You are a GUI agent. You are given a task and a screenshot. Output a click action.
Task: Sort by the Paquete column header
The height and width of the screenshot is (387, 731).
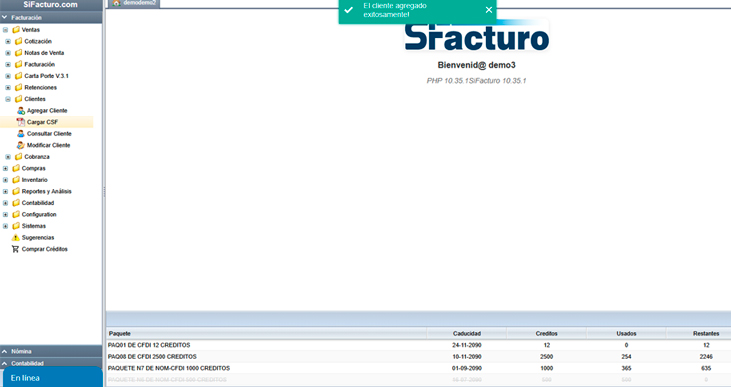click(x=266, y=333)
